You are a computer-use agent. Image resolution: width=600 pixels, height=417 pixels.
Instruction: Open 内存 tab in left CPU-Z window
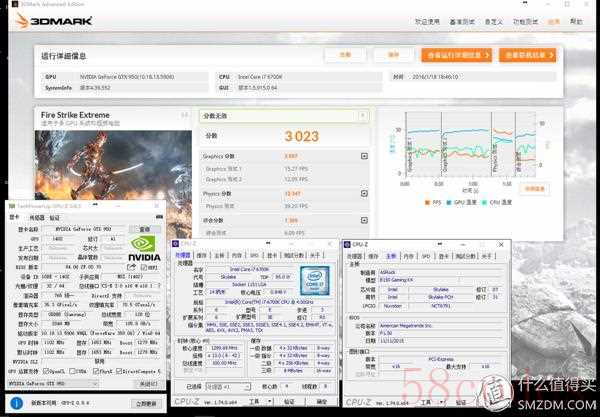click(x=236, y=255)
